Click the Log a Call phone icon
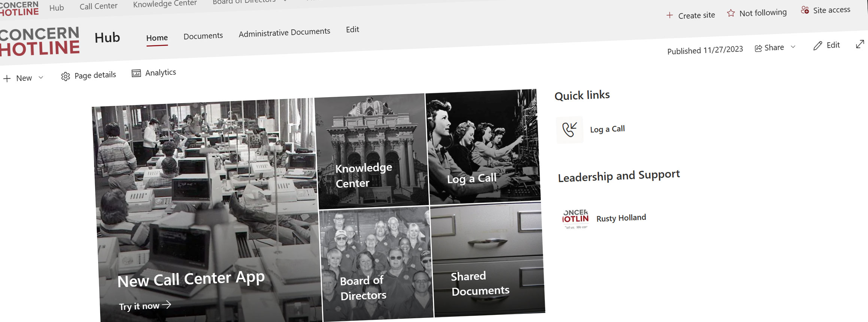Viewport: 868px width, 322px height. [x=570, y=129]
